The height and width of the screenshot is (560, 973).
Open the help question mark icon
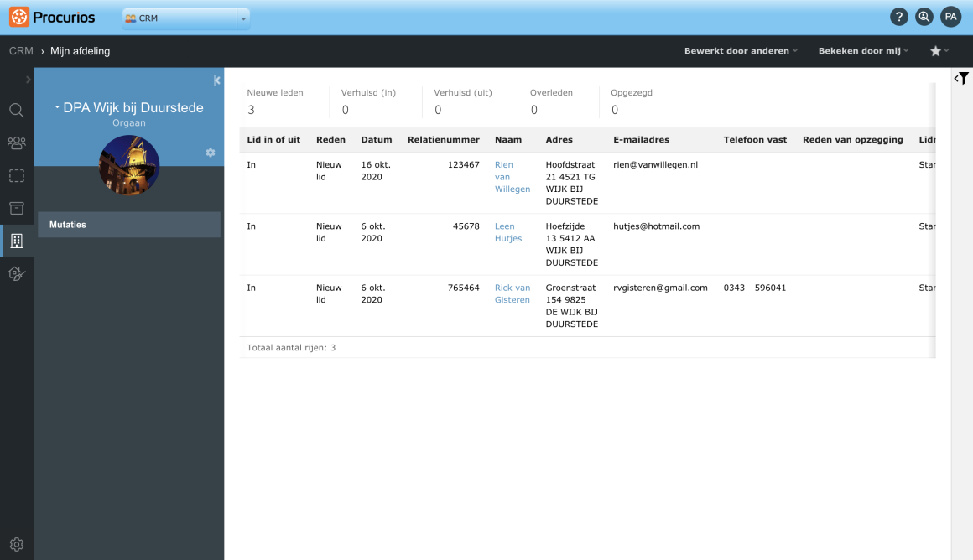[898, 18]
